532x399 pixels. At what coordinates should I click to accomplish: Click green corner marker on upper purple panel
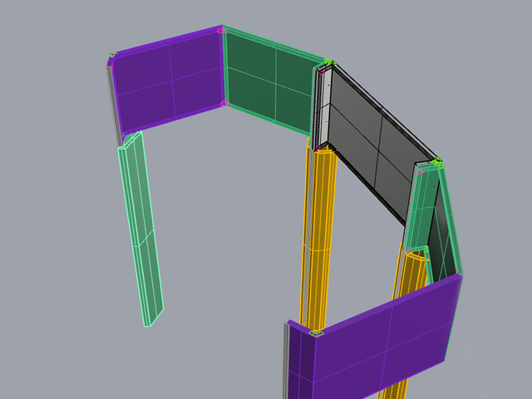[x=112, y=57]
